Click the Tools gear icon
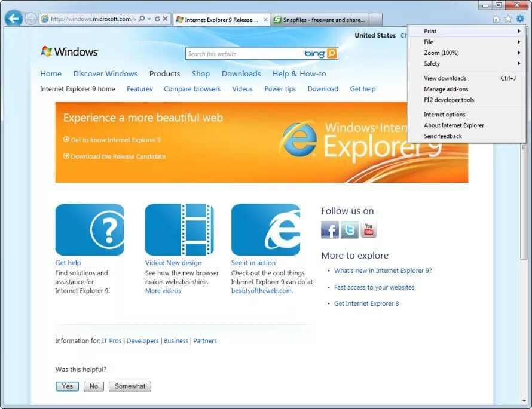 (520, 19)
